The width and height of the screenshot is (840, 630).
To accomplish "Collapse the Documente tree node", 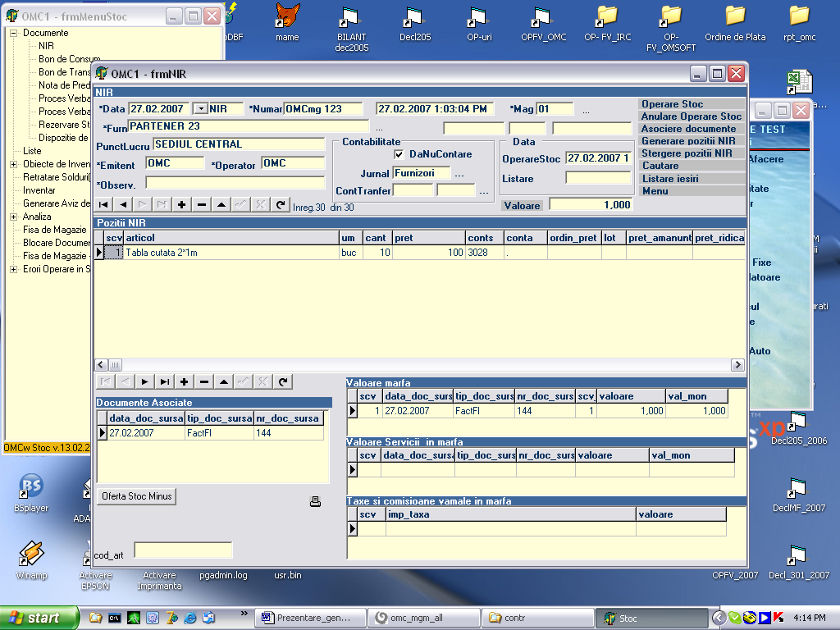I will 14,33.
